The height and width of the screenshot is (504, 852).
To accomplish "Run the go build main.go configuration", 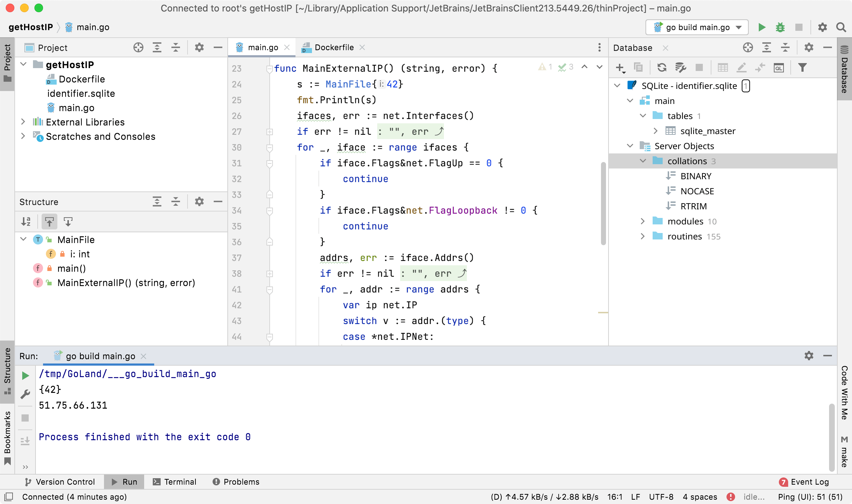I will [x=762, y=27].
